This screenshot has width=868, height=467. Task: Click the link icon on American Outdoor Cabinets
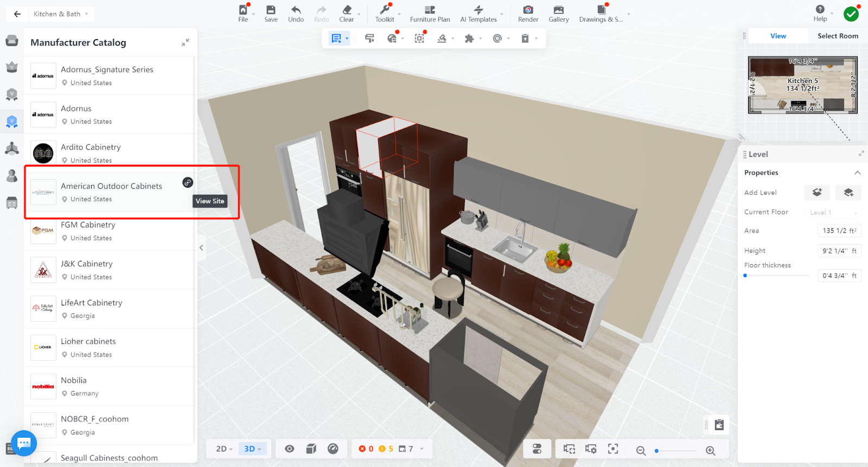[x=188, y=182]
